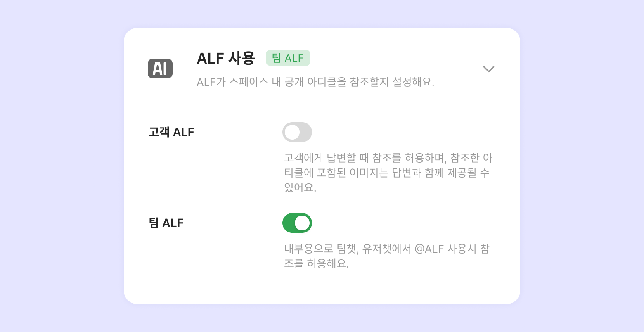
Task: Click the 있어요 line ending the 고객 ALF description
Action: [300, 187]
